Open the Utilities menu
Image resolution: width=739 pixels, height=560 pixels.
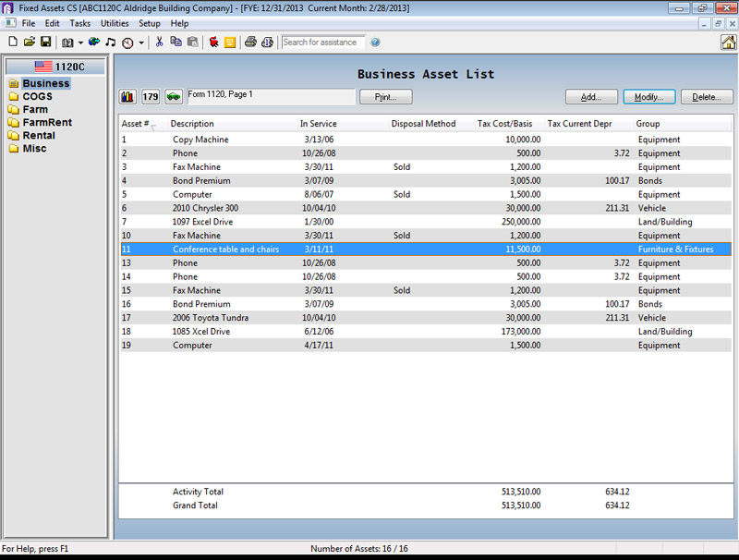[115, 23]
